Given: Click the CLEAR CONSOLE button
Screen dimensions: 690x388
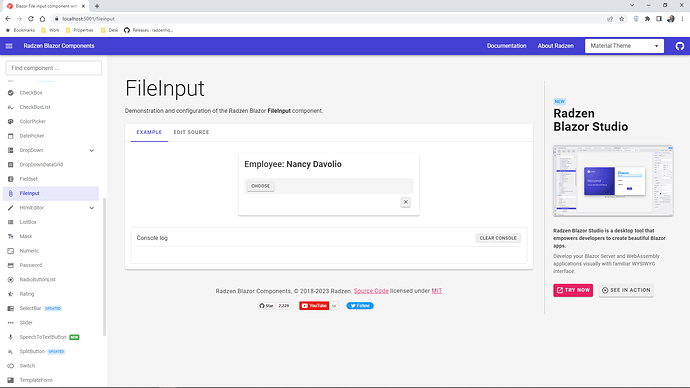Looking at the screenshot, I should pos(498,238).
